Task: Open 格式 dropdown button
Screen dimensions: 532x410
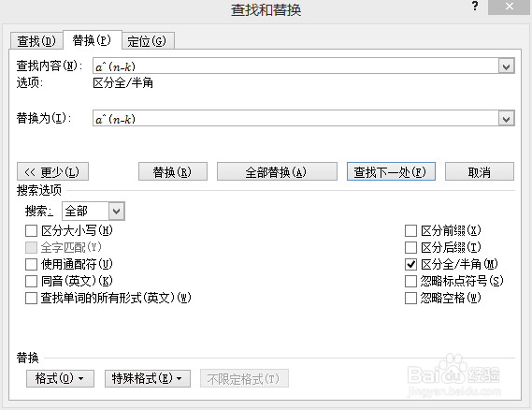Action: click(x=60, y=378)
